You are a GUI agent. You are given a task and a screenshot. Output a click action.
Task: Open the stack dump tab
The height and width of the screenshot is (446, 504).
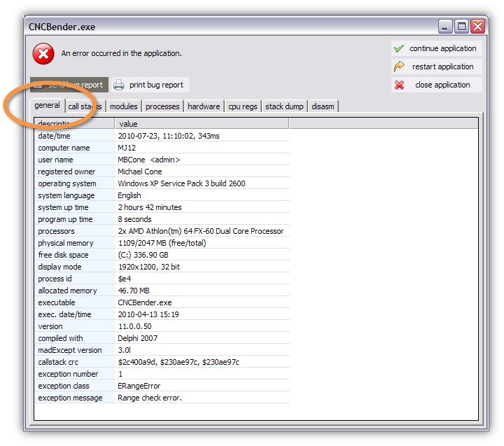coord(284,106)
